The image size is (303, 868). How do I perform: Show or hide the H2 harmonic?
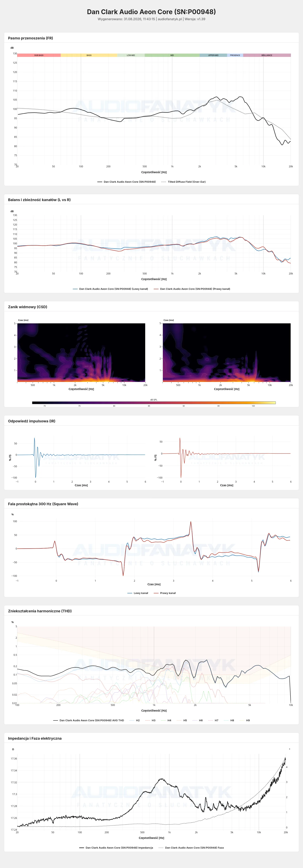pyautogui.click(x=135, y=720)
